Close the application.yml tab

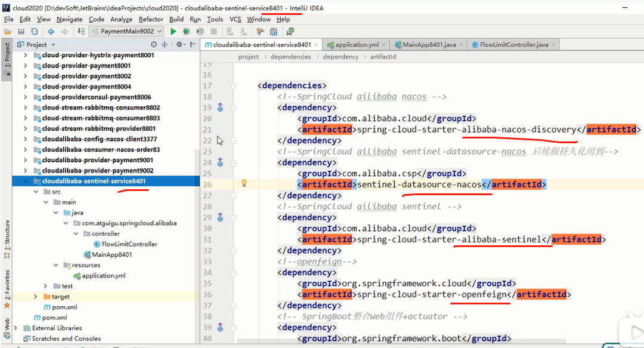tap(383, 45)
